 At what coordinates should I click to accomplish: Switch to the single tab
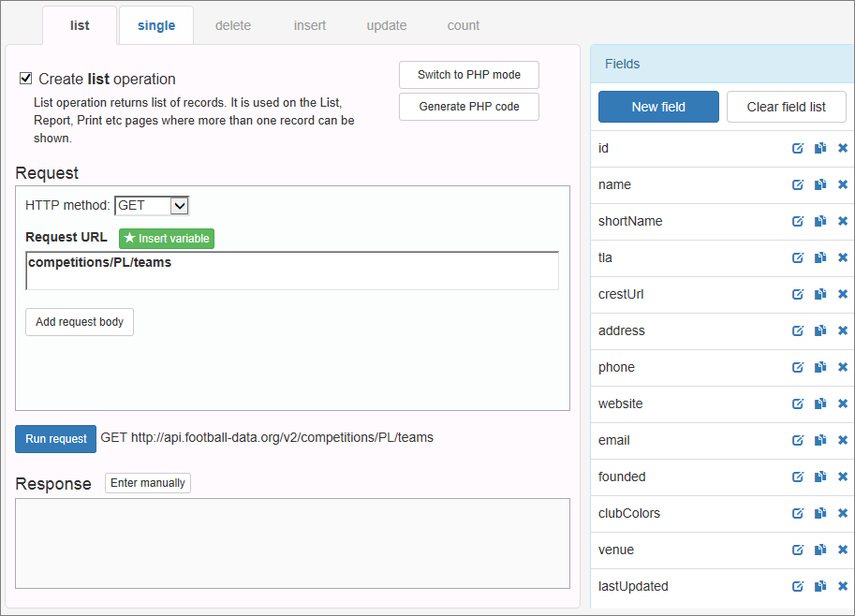[155, 25]
